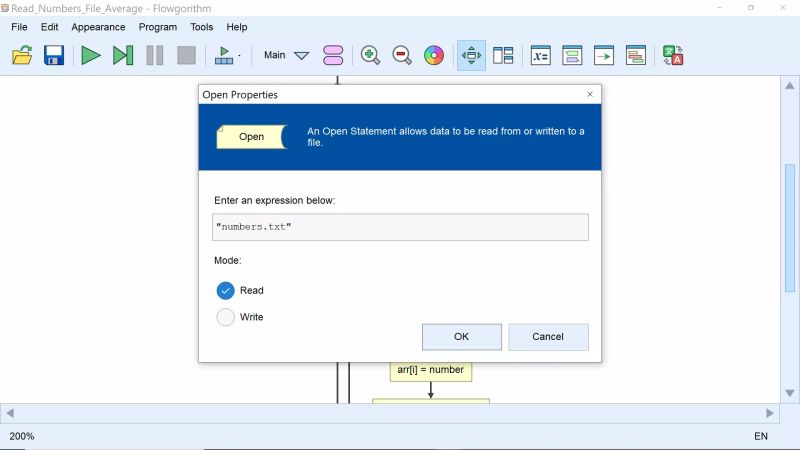Step through the program with the step icon

(123, 55)
